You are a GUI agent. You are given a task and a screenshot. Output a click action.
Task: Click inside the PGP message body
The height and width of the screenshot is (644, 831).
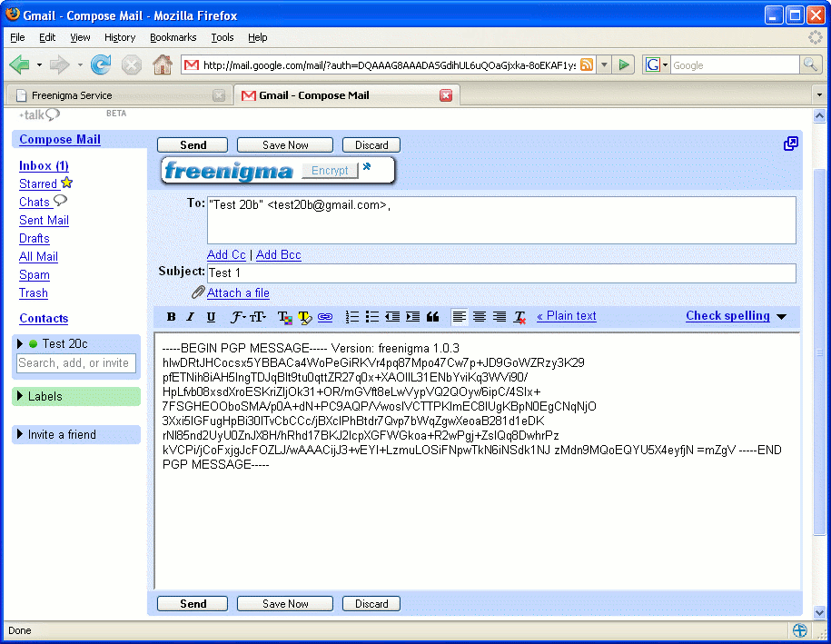[x=477, y=461]
